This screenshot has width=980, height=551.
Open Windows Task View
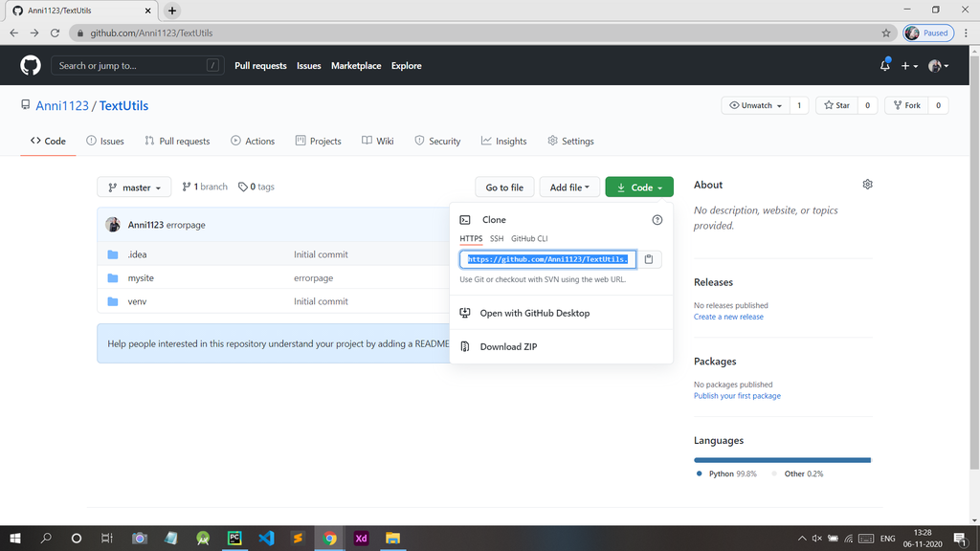coord(107,538)
